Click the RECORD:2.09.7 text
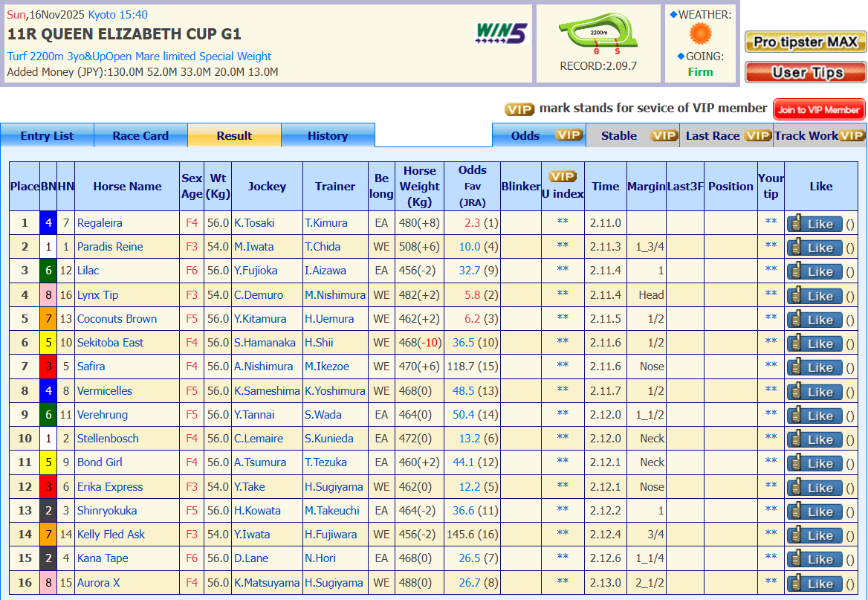The width and height of the screenshot is (868, 600). [598, 66]
